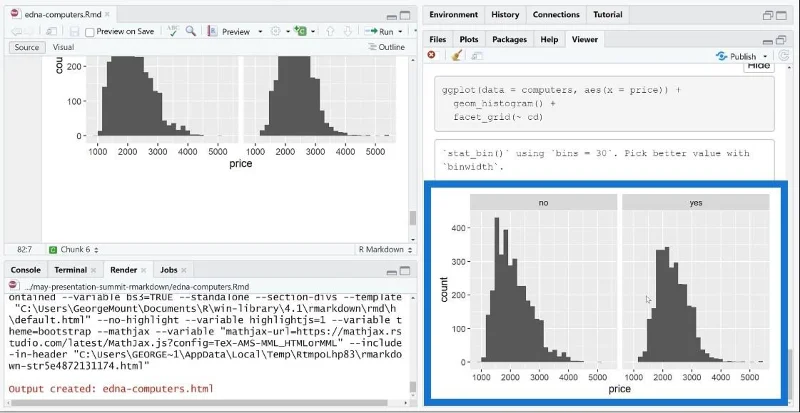Click the Hide code button
Viewport: 800px width, 413px height.
759,66
